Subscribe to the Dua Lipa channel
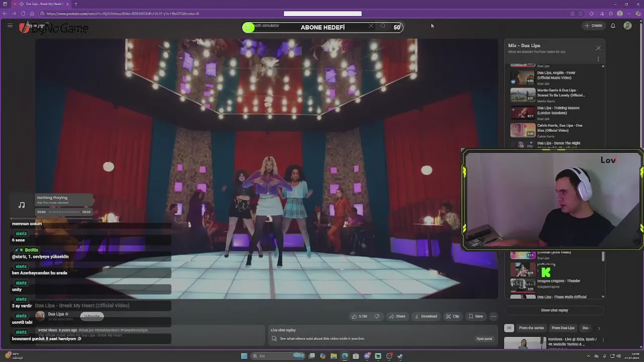 click(92, 316)
